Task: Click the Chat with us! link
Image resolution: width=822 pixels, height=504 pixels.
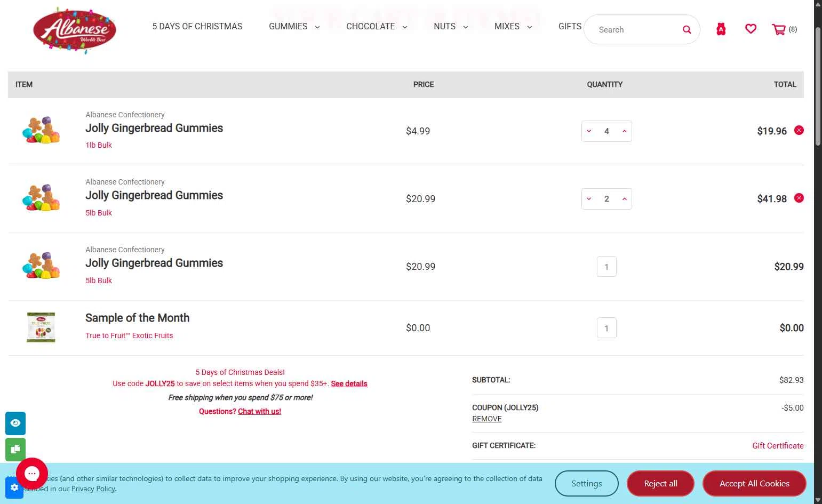Action: point(259,411)
